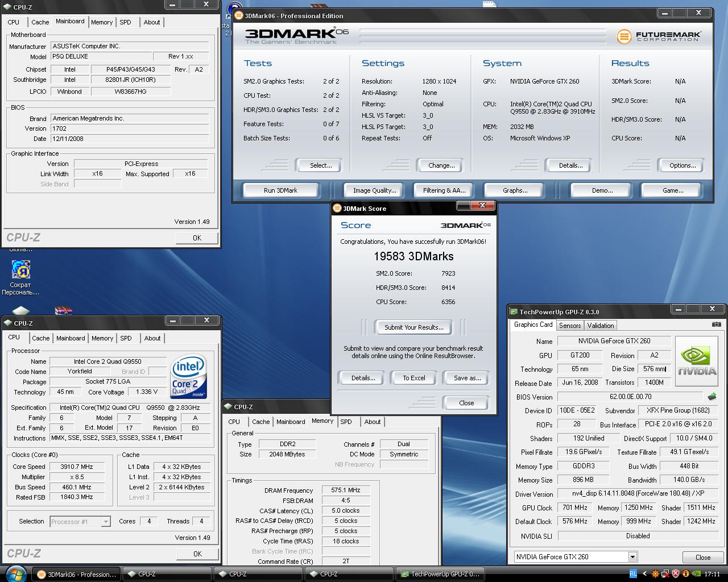
Task: Click the orange info tray icon
Action: tap(686, 574)
